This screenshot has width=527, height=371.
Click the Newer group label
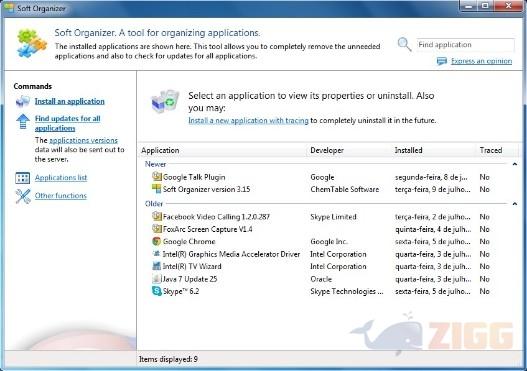click(x=155, y=164)
